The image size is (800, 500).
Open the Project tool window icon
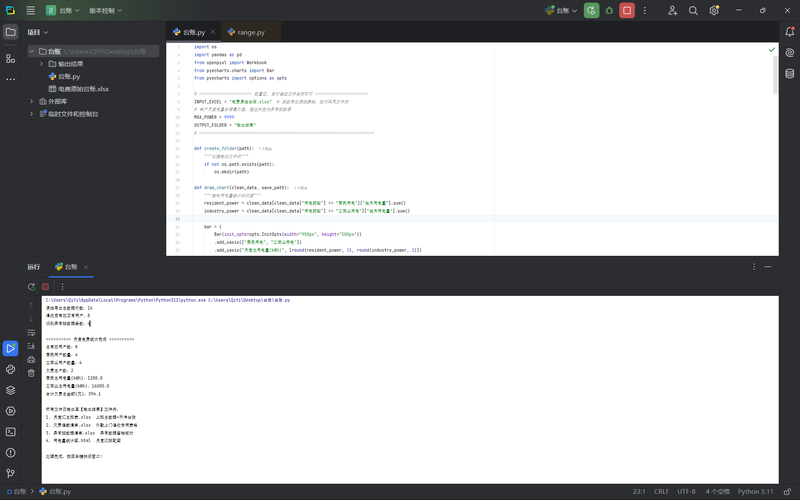click(10, 32)
